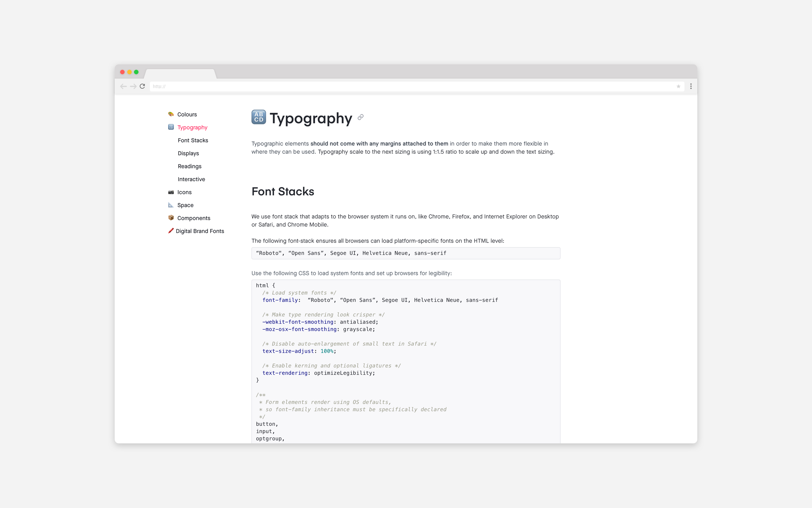This screenshot has width=812, height=508.
Task: Click the ruler icon beside Space
Action: click(x=171, y=205)
